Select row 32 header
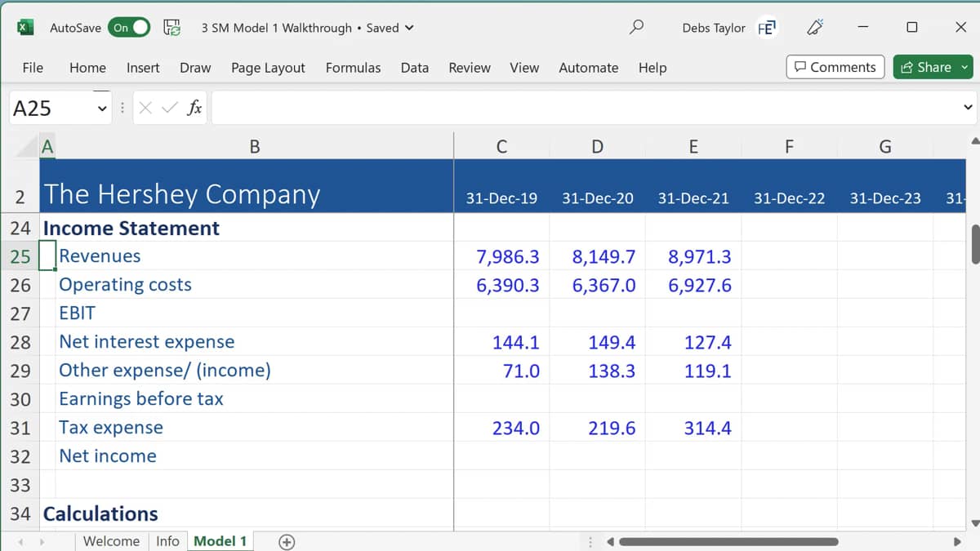This screenshot has width=980, height=551. [20, 456]
